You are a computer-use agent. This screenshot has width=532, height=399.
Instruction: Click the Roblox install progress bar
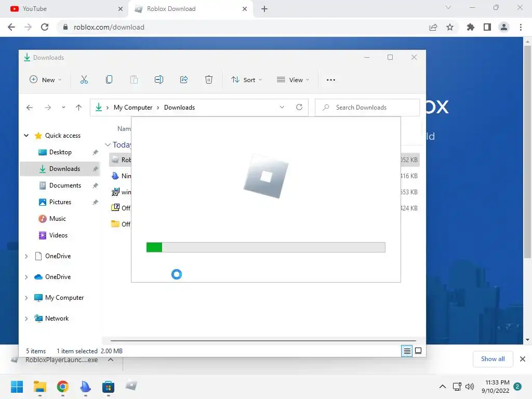(x=265, y=247)
